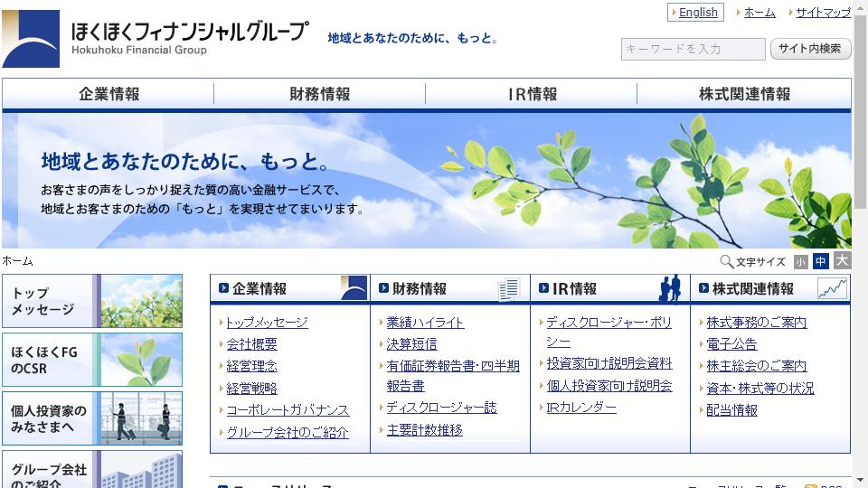
Task: Click the stock chart icon in 株式関連情報 header
Action: [x=833, y=288]
